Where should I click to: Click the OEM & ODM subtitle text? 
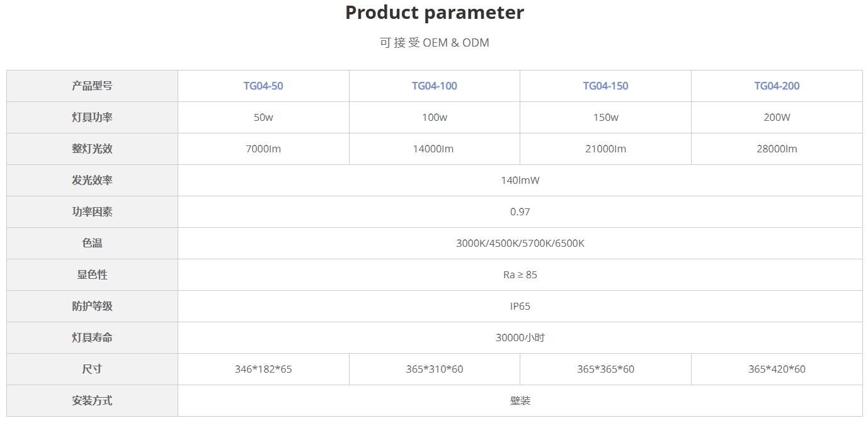pos(435,43)
